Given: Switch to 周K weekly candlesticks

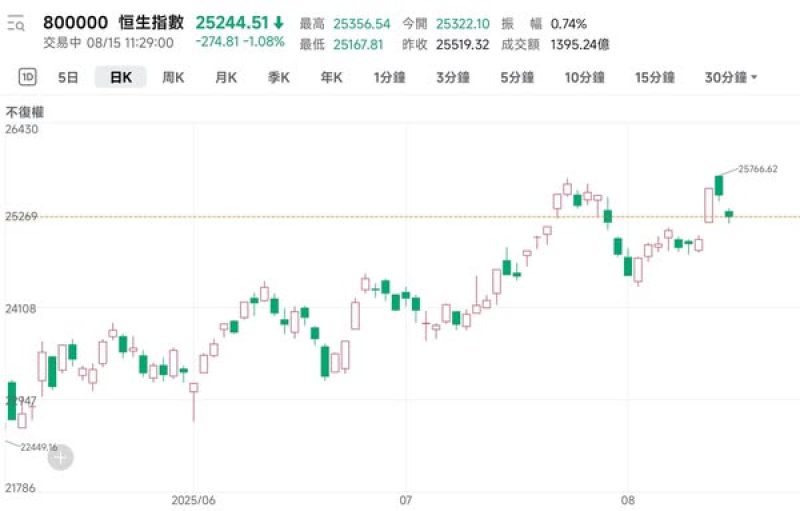Looking at the screenshot, I should (x=173, y=77).
